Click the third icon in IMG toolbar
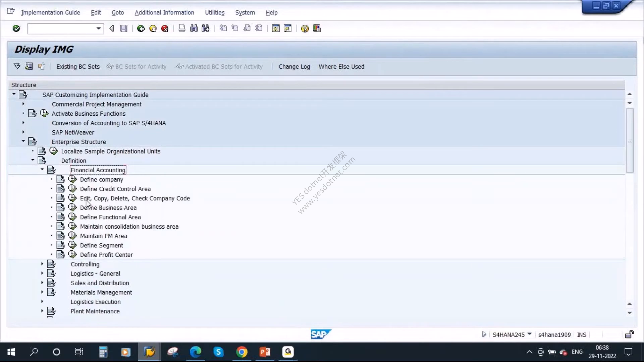Image resolution: width=644 pixels, height=362 pixels. 41,66
